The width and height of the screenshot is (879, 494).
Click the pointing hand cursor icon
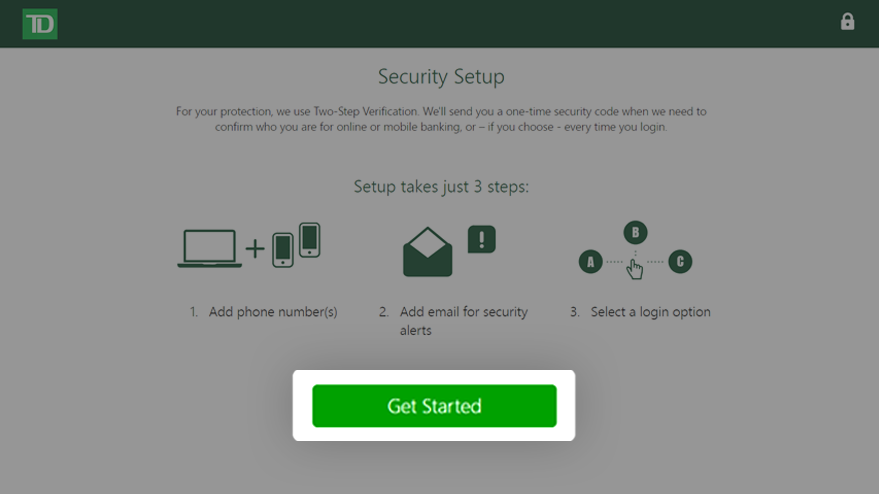click(x=635, y=269)
